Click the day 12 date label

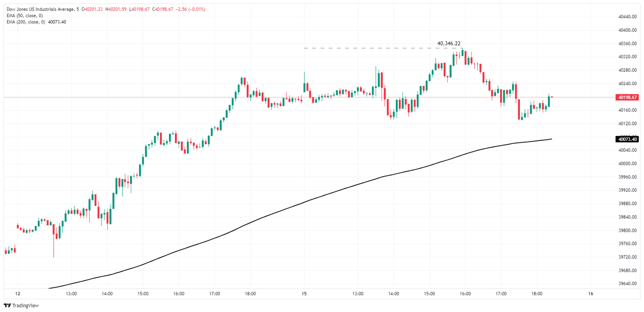(x=17, y=294)
